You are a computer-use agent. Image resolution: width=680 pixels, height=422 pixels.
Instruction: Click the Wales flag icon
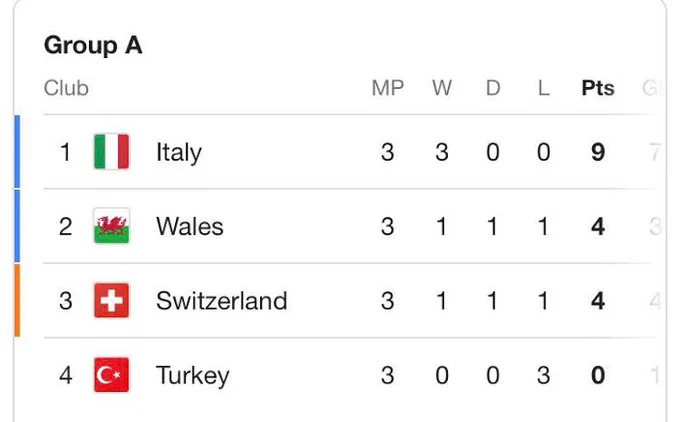click(111, 226)
